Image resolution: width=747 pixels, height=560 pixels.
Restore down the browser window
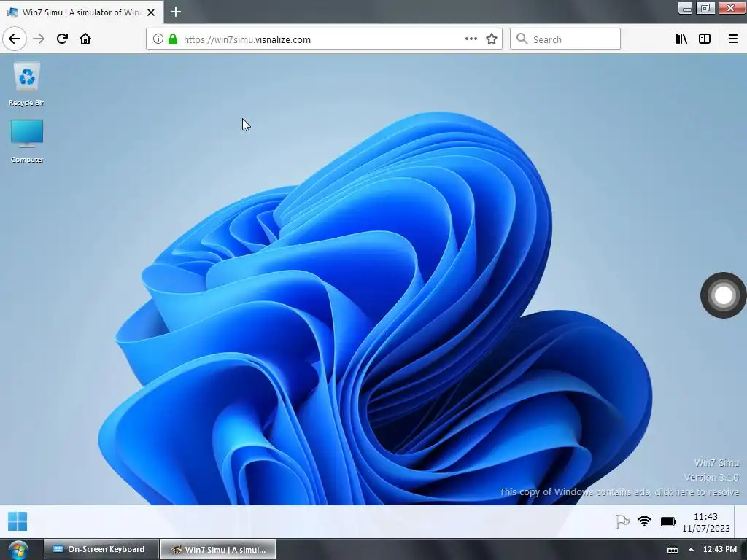coord(705,8)
